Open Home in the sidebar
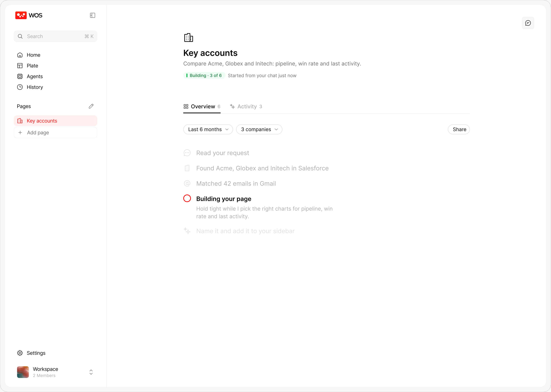551x392 pixels. (55, 55)
